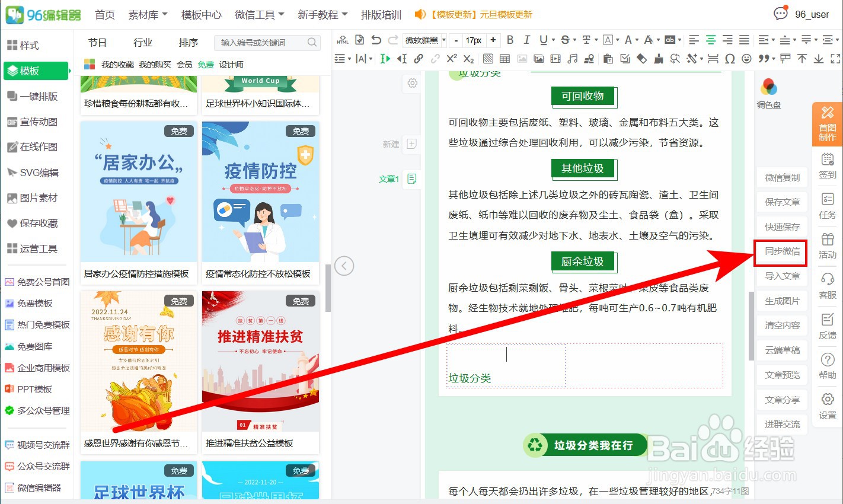This screenshot has height=504, width=843.
Task: Open 首图制作 tool
Action: [x=828, y=124]
